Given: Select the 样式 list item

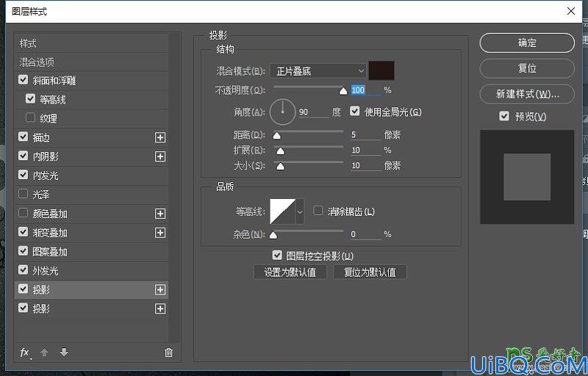Looking at the screenshot, I should [91, 43].
